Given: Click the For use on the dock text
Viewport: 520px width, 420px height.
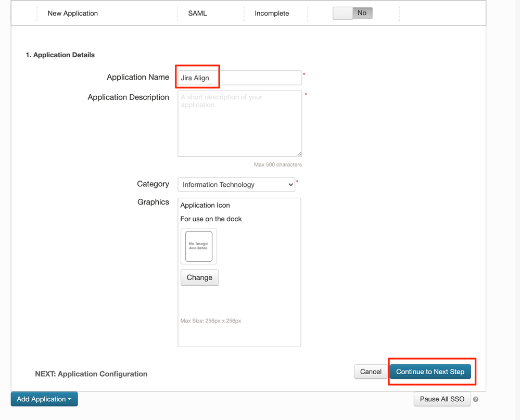Looking at the screenshot, I should point(211,219).
